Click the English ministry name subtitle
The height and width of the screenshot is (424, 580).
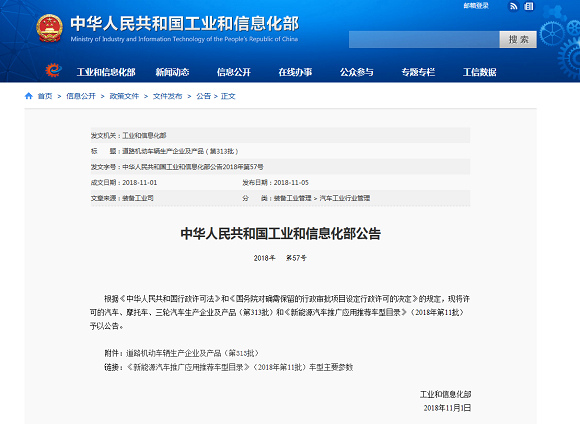click(x=184, y=39)
